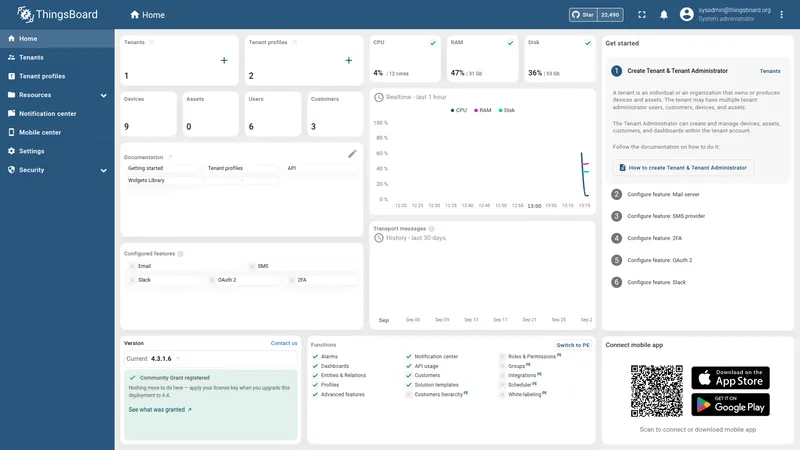Image resolution: width=800 pixels, height=450 pixels.
Task: Add a new tenant with plus icon
Action: point(224,60)
